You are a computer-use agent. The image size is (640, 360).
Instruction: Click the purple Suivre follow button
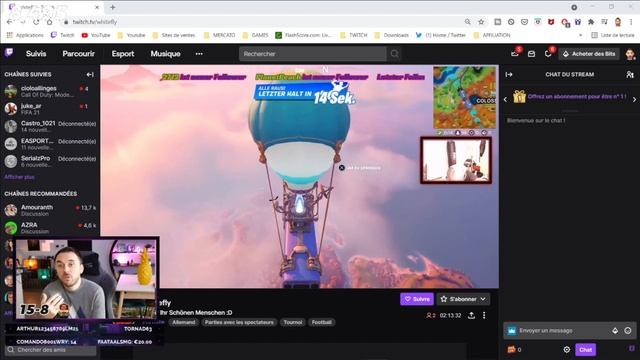(417, 299)
